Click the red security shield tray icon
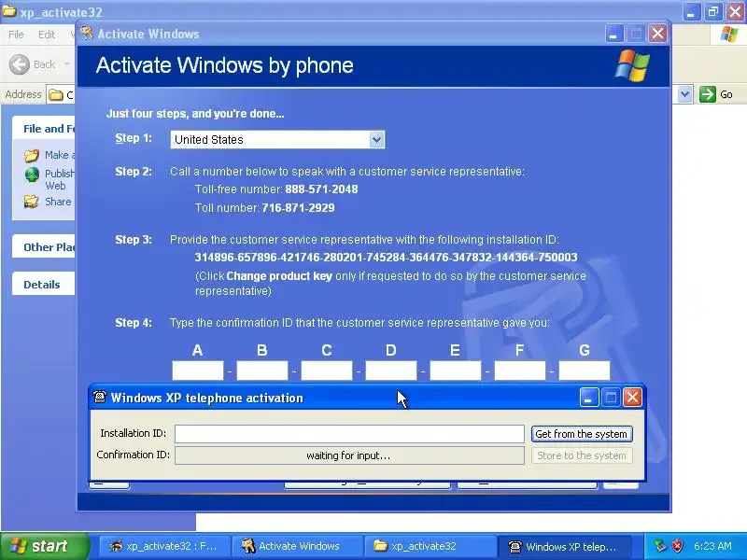Viewport: 747px width, 560px height. coord(677,546)
